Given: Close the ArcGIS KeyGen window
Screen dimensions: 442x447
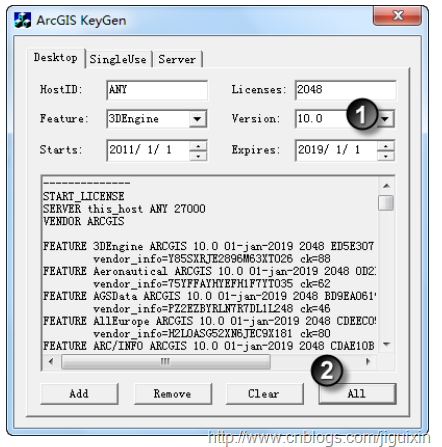Looking at the screenshot, I should coord(397,15).
